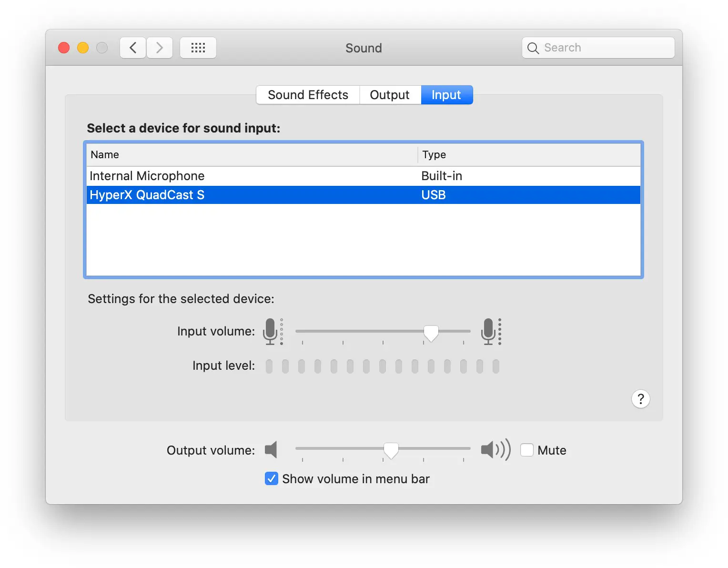Click the Input volume slider knob
The width and height of the screenshot is (728, 568).
point(431,333)
